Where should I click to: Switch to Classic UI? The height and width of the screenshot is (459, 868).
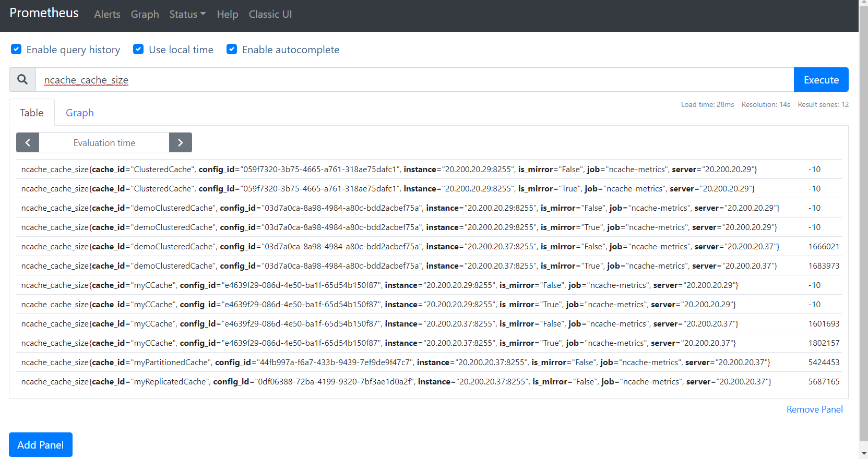[x=270, y=14]
